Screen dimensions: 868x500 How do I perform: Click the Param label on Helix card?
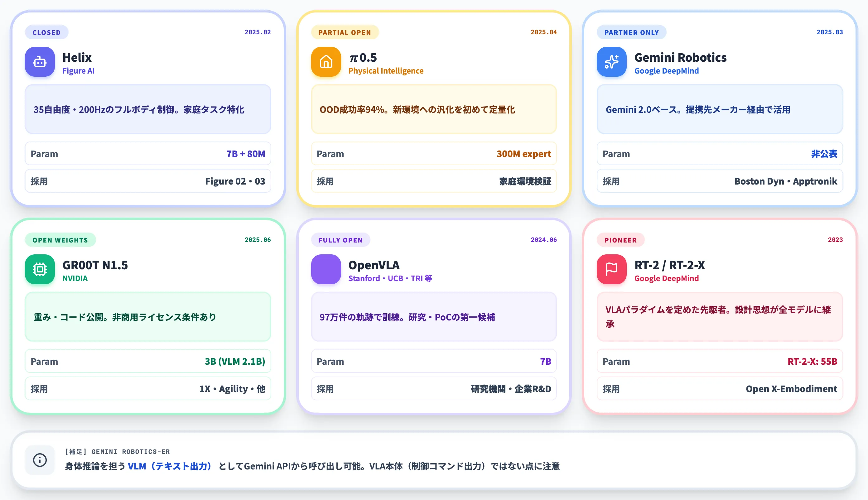44,154
